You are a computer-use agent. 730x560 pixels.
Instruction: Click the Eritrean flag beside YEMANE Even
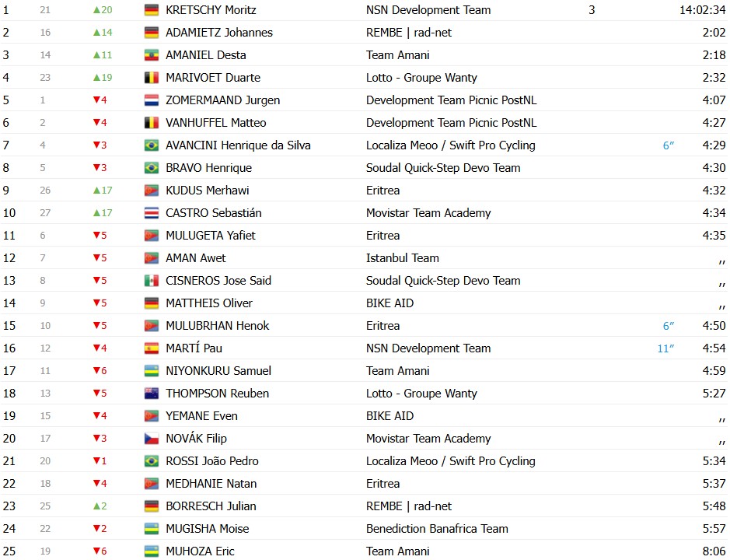pos(152,416)
